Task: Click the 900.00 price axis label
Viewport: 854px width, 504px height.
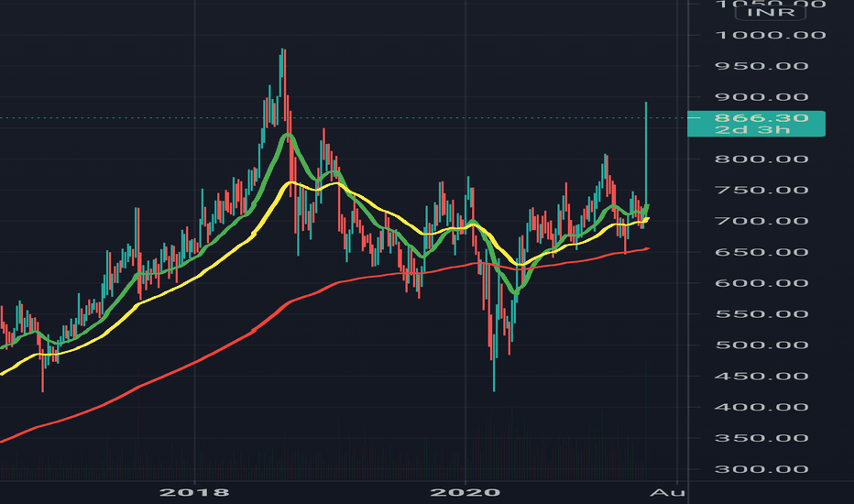Action: click(761, 97)
